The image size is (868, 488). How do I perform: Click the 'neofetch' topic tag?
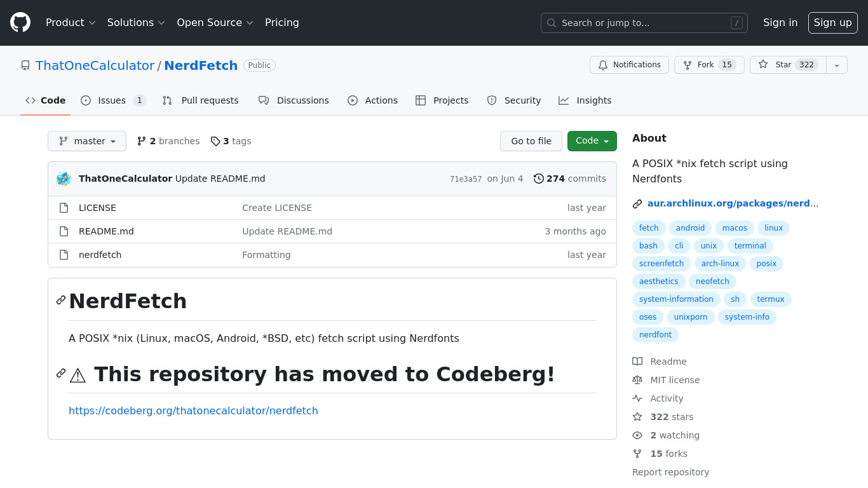(712, 281)
